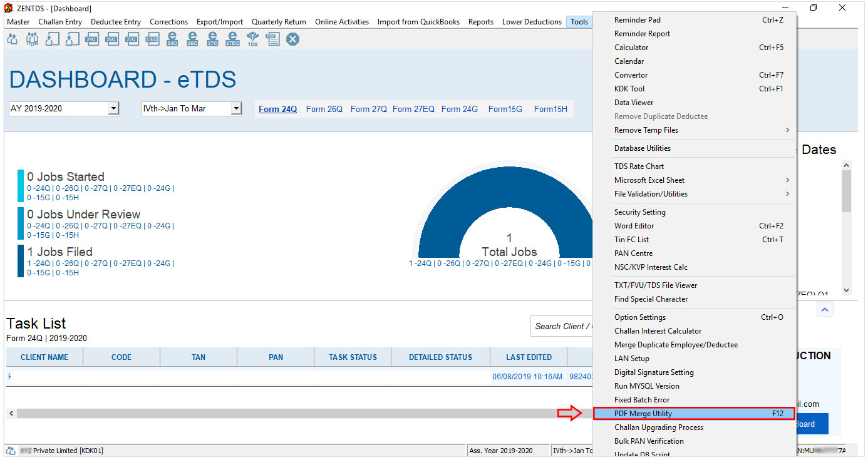Open Form15G link
The image size is (868, 460).
505,109
